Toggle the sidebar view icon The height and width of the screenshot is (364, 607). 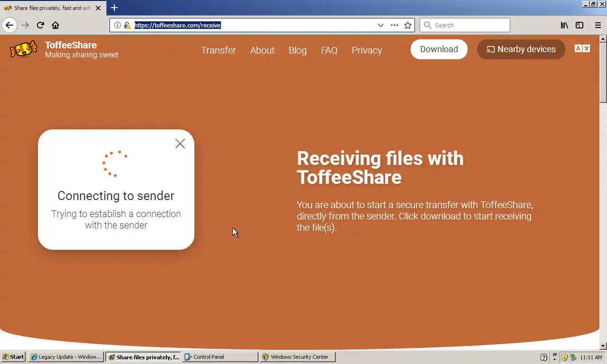pyautogui.click(x=579, y=25)
